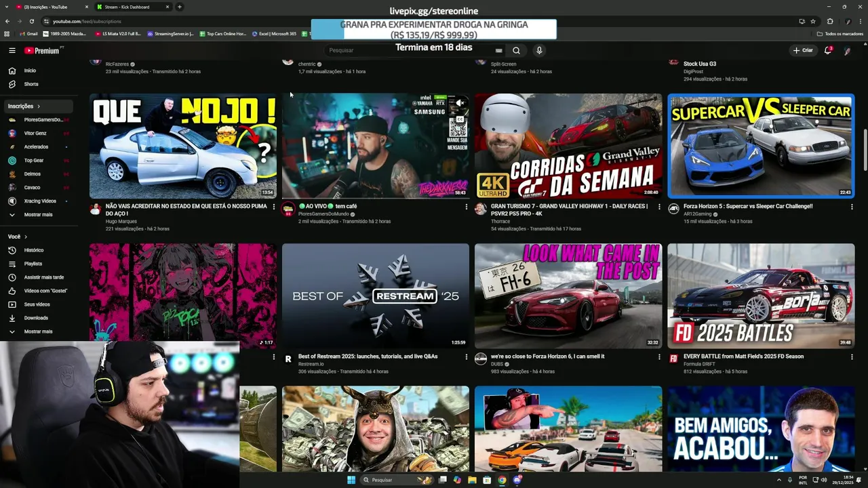The width and height of the screenshot is (868, 488).
Task: Open StreamingServer.io bookmark
Action: coord(170,34)
